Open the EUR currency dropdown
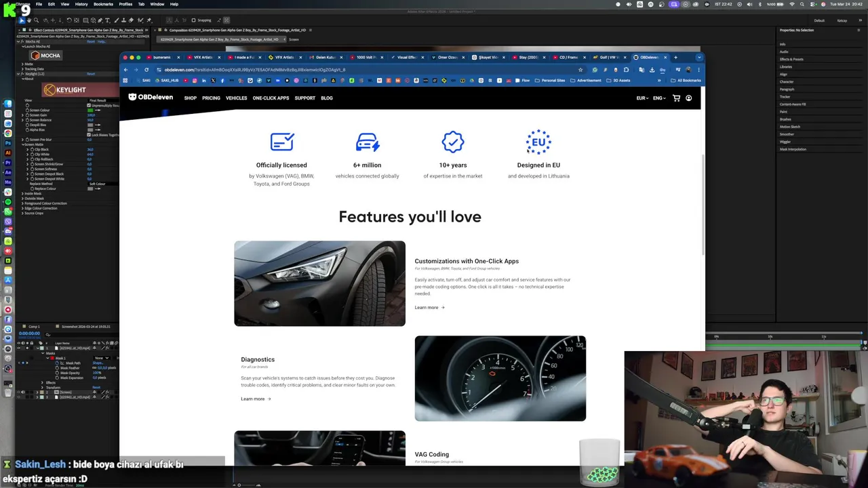868x488 pixels. (x=642, y=98)
